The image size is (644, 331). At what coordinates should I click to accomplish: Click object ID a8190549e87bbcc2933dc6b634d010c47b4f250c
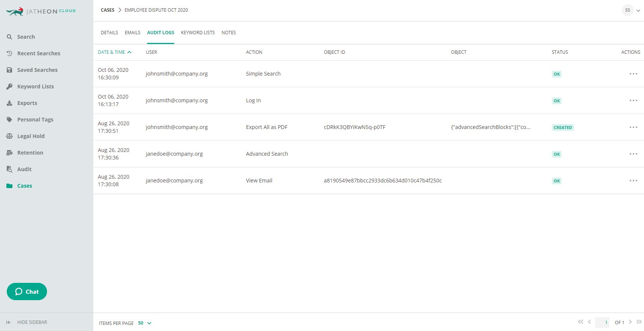point(383,181)
